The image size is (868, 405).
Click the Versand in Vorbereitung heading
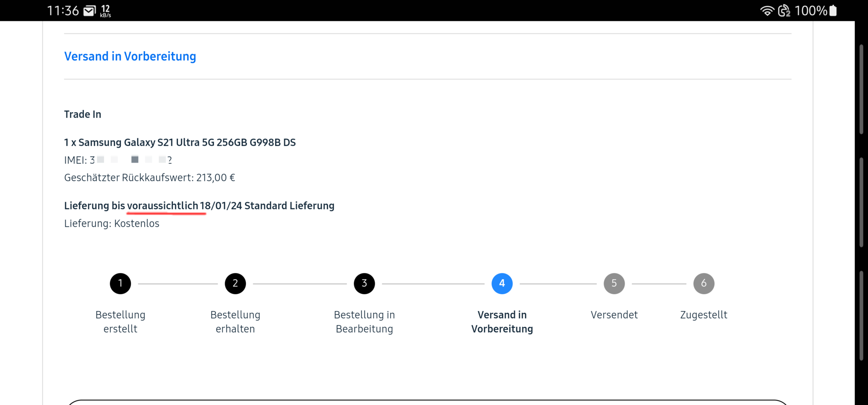pyautogui.click(x=130, y=57)
